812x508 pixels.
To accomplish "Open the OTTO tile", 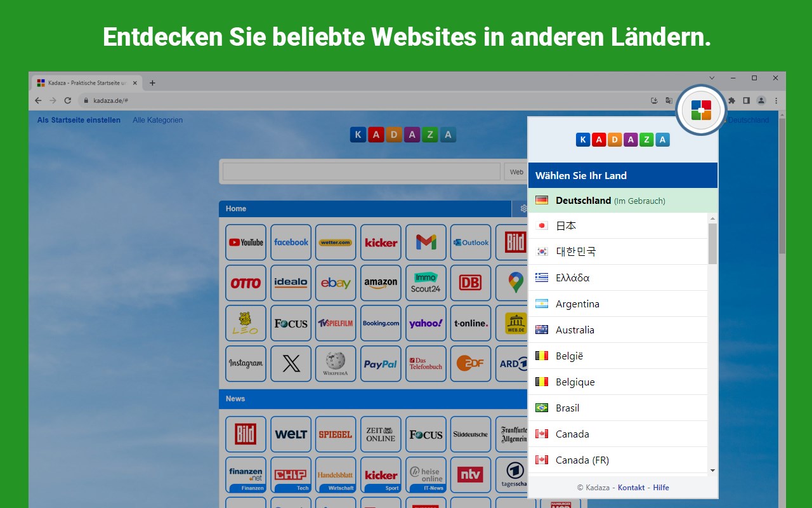I will tap(246, 283).
